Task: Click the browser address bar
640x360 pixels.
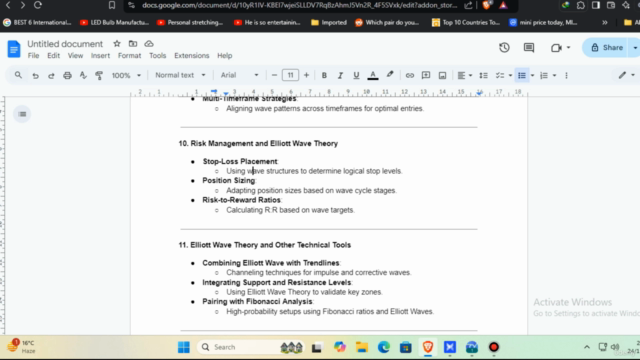Action: click(x=300, y=5)
